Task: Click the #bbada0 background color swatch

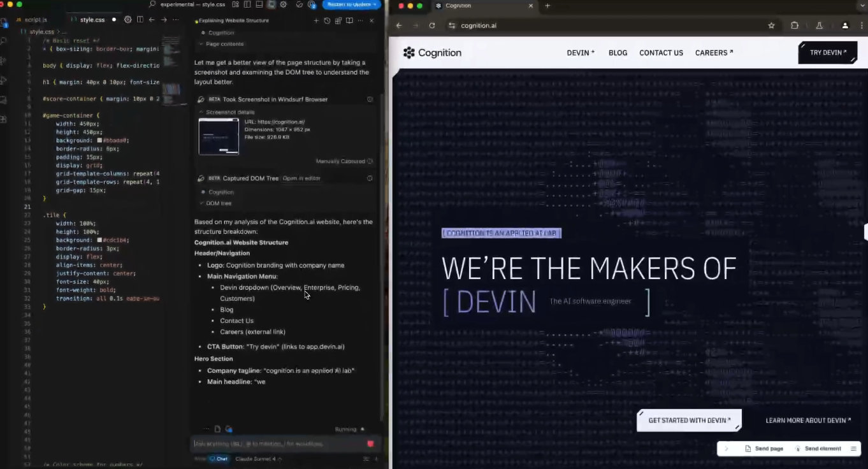Action: (99, 141)
